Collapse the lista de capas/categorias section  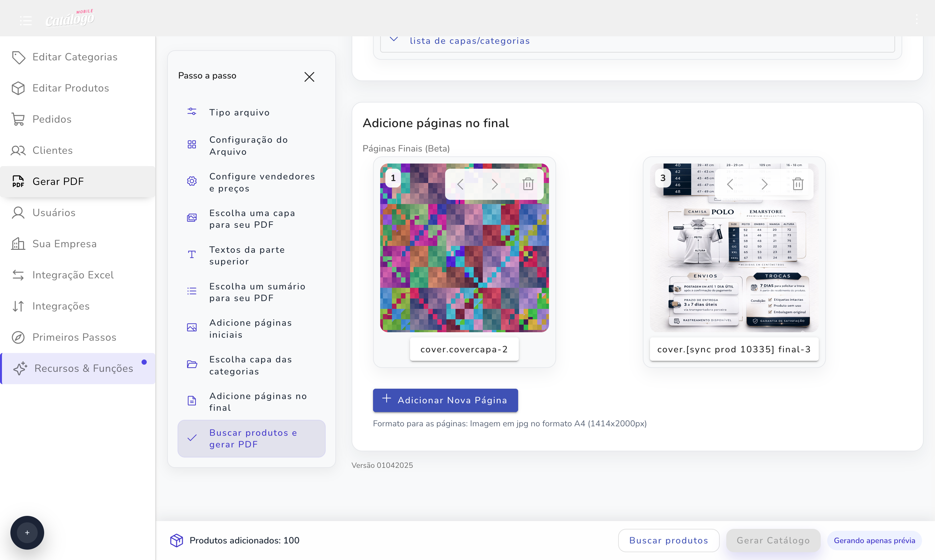394,40
